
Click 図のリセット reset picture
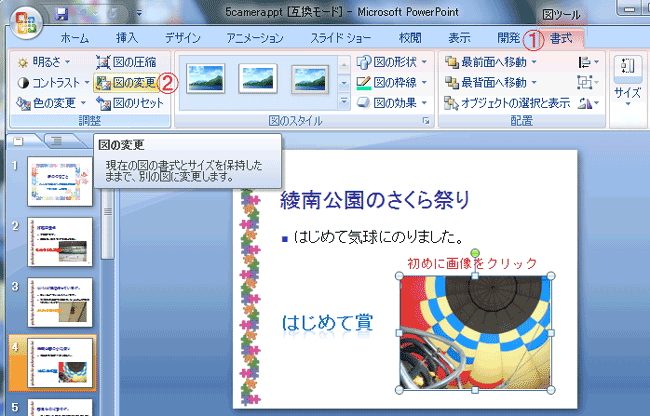point(130,103)
